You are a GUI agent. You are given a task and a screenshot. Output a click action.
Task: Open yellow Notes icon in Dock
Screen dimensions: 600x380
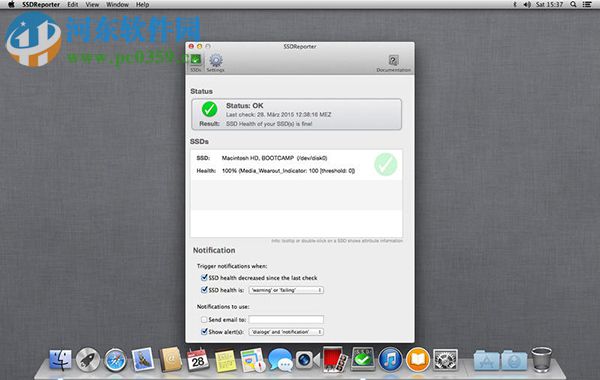click(226, 360)
